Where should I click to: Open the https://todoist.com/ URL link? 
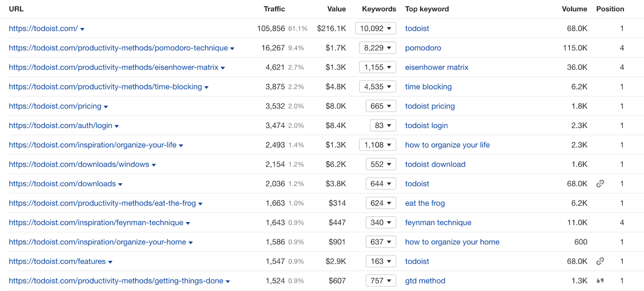[x=43, y=29]
